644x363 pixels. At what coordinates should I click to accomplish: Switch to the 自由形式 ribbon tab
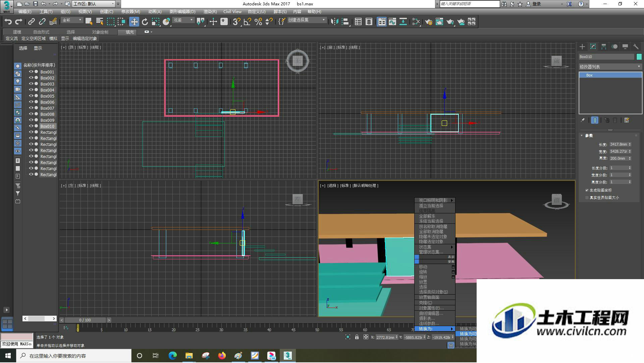click(41, 32)
